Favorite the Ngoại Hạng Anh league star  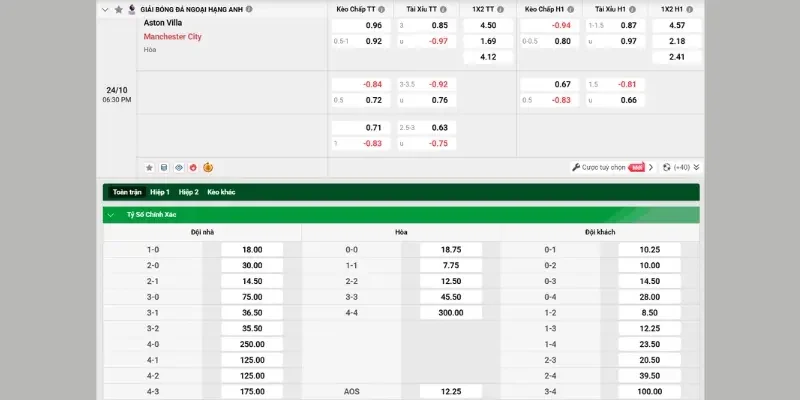(x=119, y=10)
